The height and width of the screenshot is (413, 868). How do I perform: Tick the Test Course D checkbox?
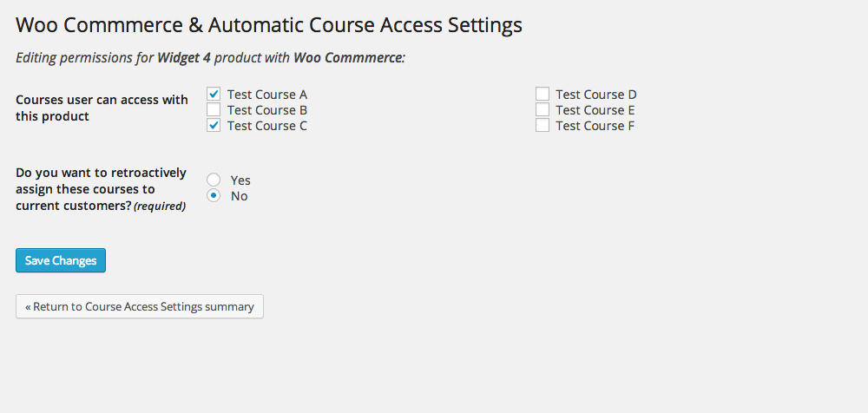(542, 94)
